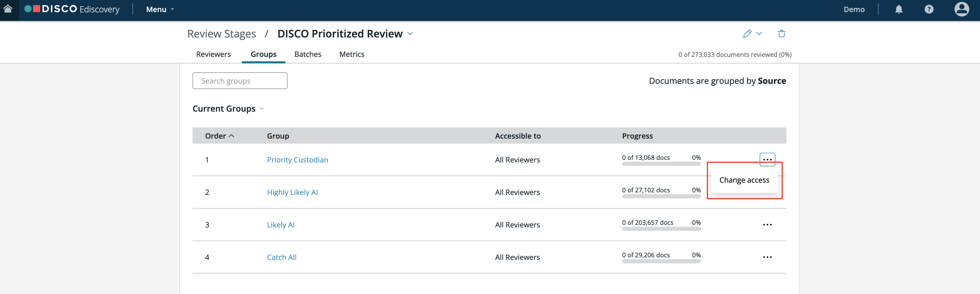The height and width of the screenshot is (294, 980).
Task: Go back to Review Stages breadcrumb
Action: click(222, 34)
